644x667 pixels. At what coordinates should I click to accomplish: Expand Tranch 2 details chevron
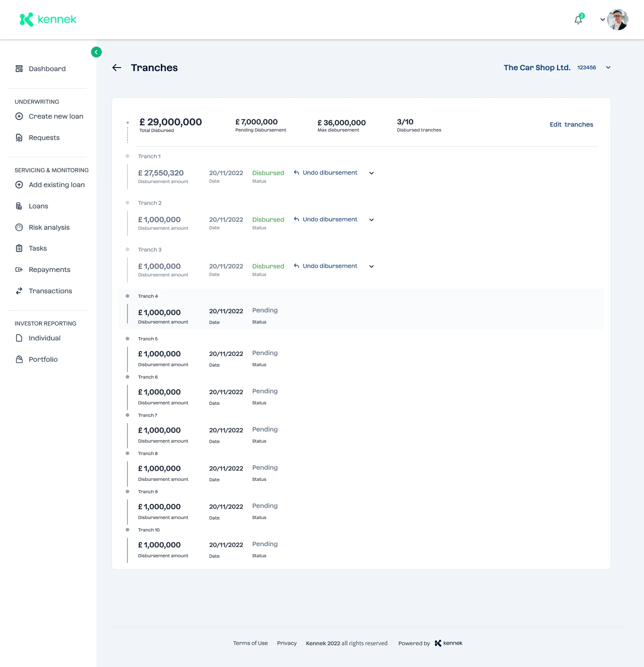(372, 220)
